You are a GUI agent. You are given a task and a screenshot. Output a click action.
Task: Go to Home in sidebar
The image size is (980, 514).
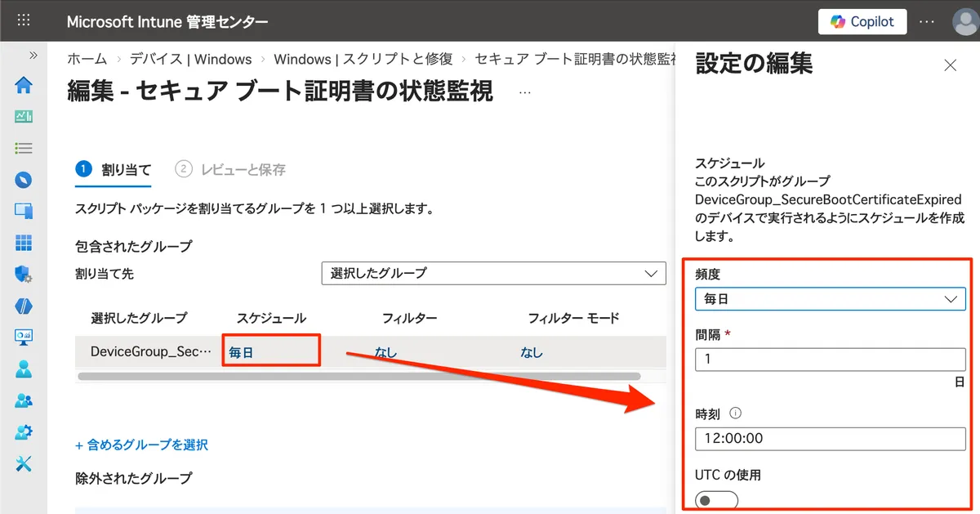(24, 85)
